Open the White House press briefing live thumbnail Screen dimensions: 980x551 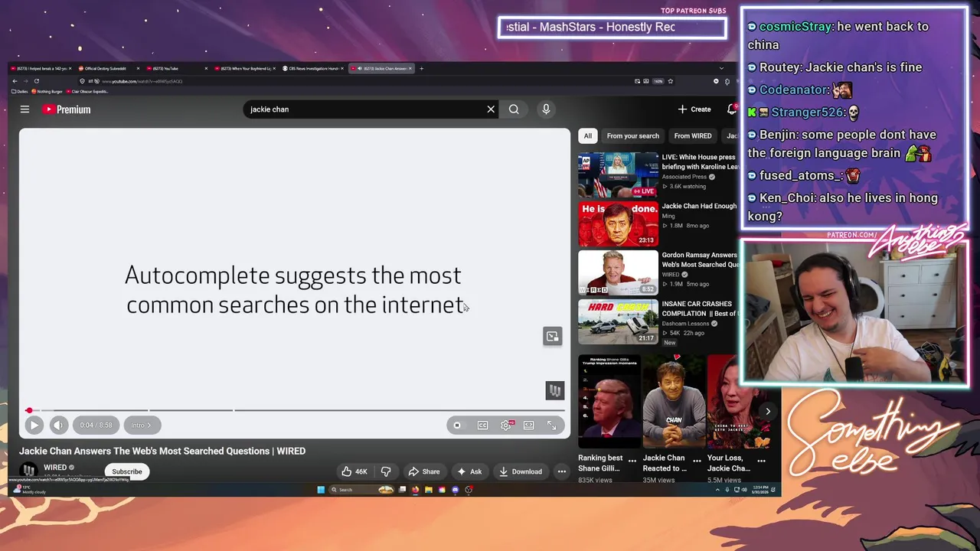pyautogui.click(x=618, y=175)
